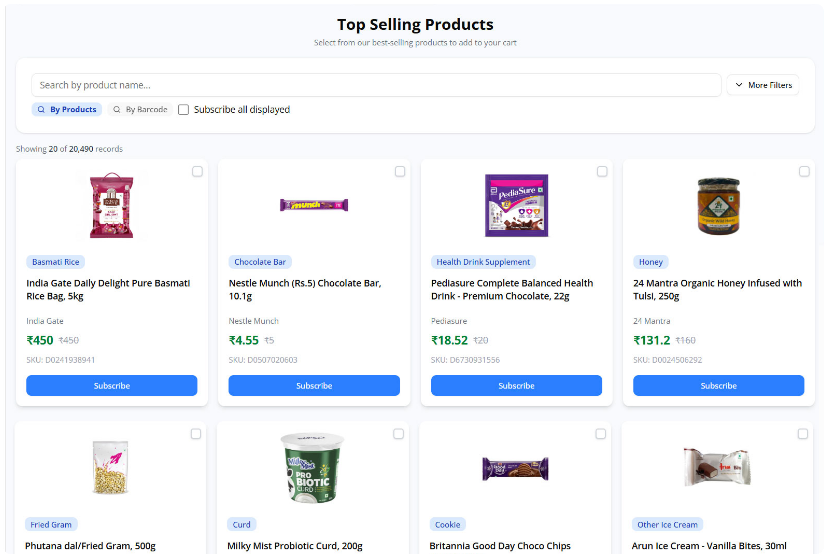Switch to the By Products search tab
This screenshot has width=828, height=560.
click(x=67, y=110)
